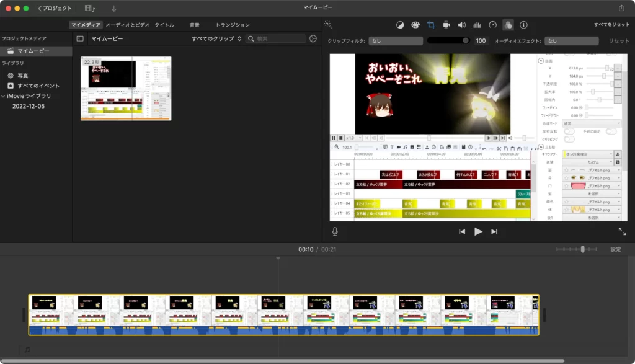The width and height of the screenshot is (635, 364).
Task: Click the オーディオエフェクト: label
Action: 518,41
